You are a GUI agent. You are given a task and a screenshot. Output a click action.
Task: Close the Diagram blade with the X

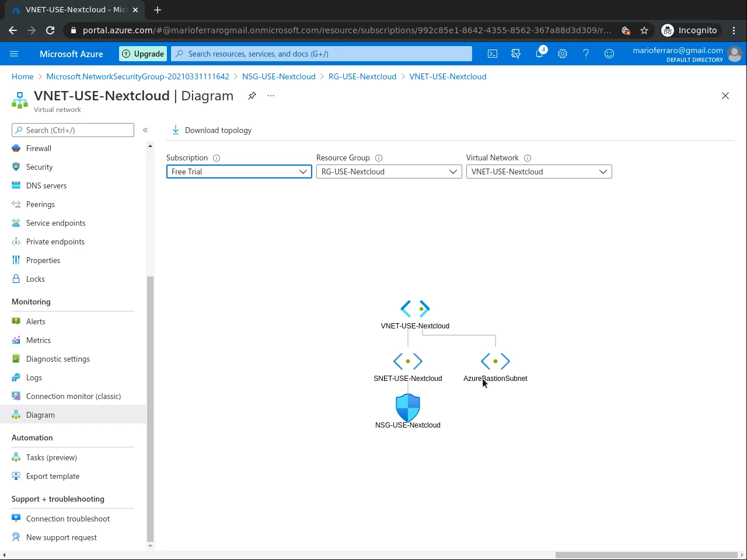(725, 96)
